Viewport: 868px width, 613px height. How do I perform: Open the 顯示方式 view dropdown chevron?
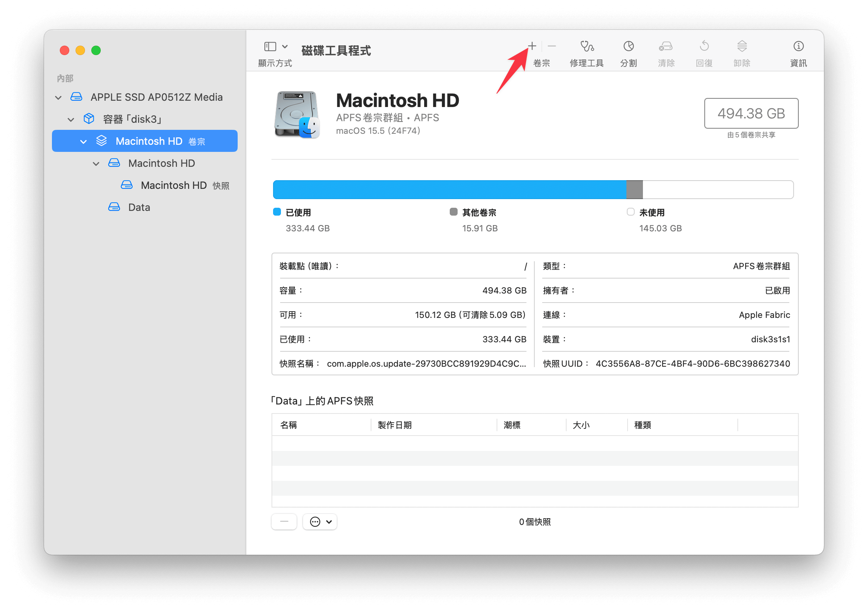(285, 46)
